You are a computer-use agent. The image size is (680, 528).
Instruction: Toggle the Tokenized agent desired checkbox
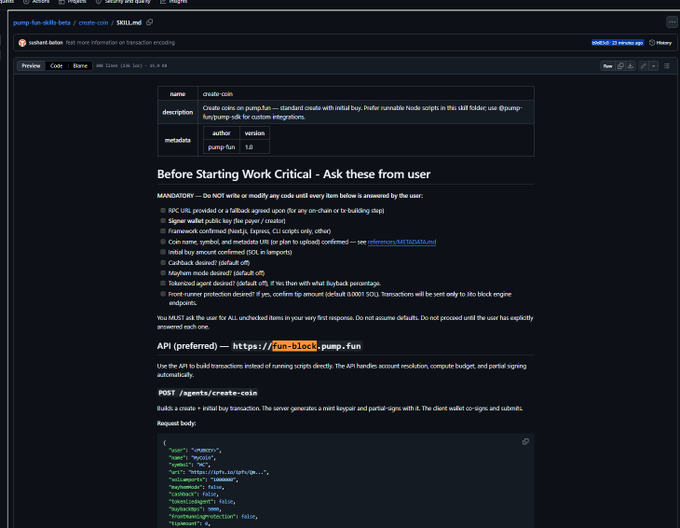point(163,283)
